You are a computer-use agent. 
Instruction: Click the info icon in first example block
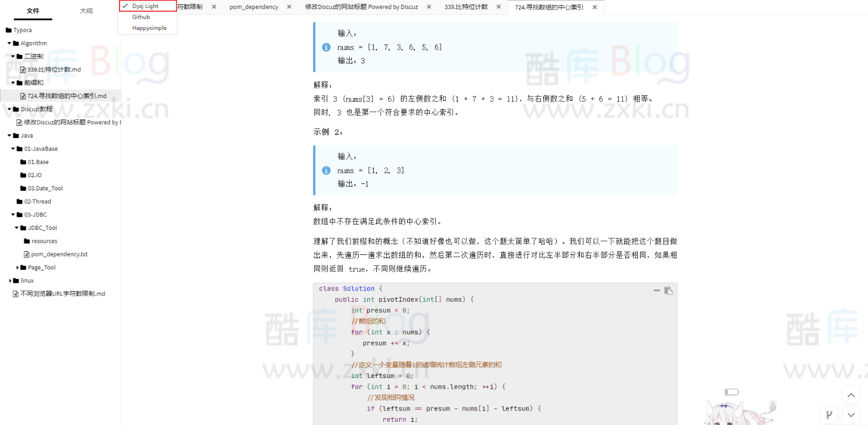(x=326, y=47)
